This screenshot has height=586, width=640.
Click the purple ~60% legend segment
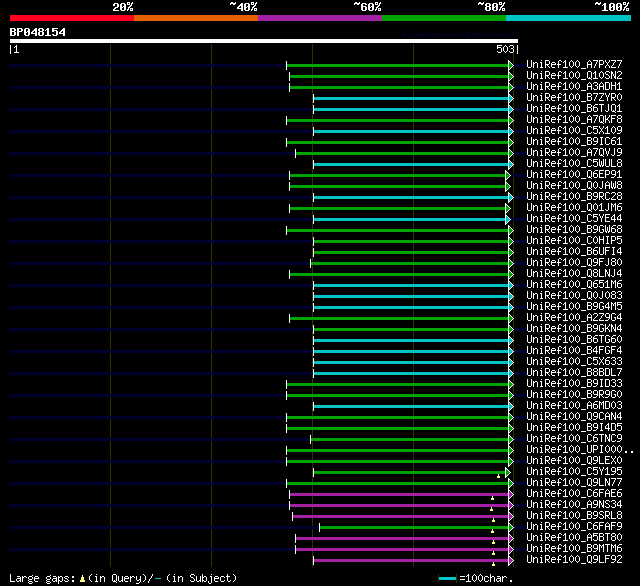pos(320,18)
